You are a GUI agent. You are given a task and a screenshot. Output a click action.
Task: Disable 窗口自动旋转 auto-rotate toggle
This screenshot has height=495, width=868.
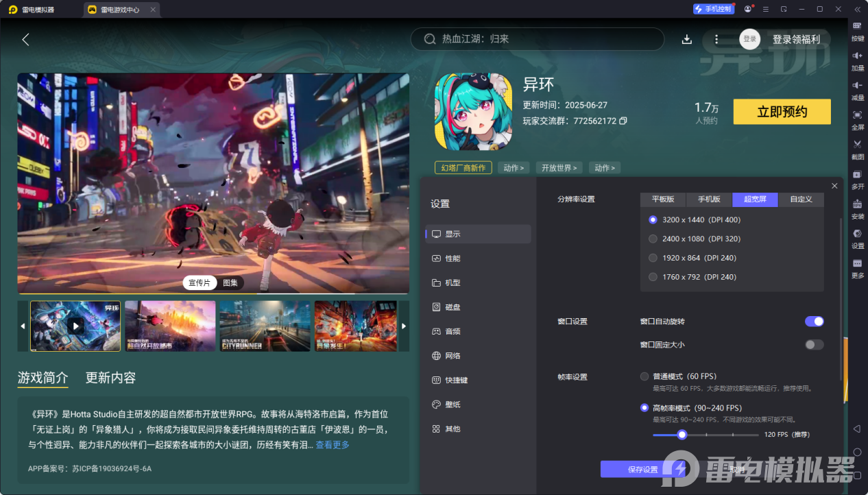click(x=814, y=321)
